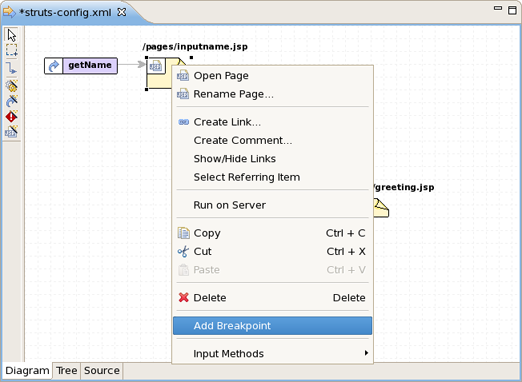The width and height of the screenshot is (522, 382).
Task: Select Create Link... menu entry
Action: [272, 122]
